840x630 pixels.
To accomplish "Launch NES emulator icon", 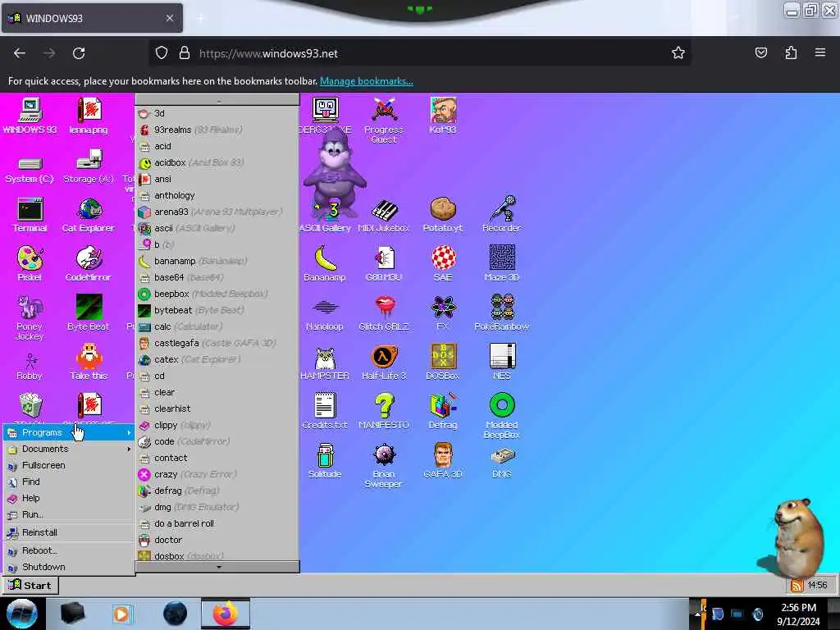I will [501, 362].
